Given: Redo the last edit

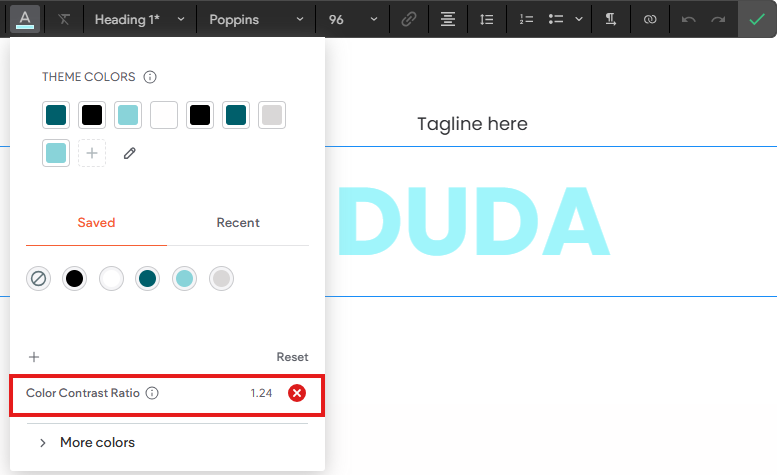Looking at the screenshot, I should pyautogui.click(x=718, y=20).
